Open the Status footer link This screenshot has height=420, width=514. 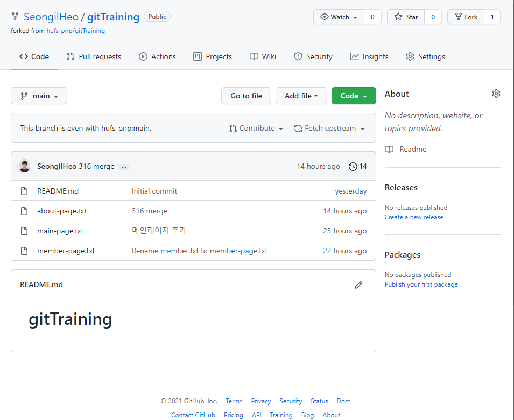[x=319, y=401]
